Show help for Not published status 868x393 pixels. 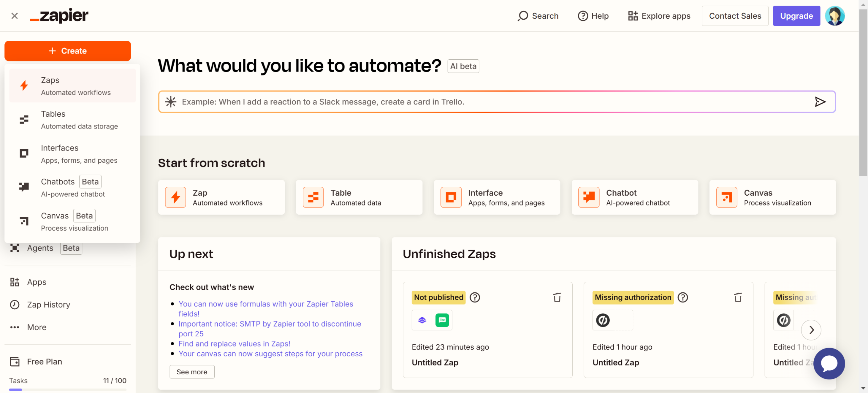(x=475, y=297)
